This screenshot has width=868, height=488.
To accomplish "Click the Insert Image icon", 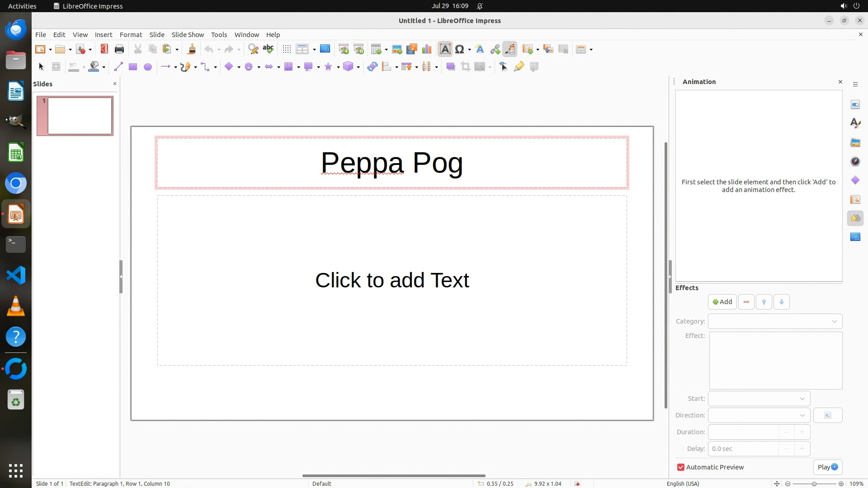I will pos(397,49).
